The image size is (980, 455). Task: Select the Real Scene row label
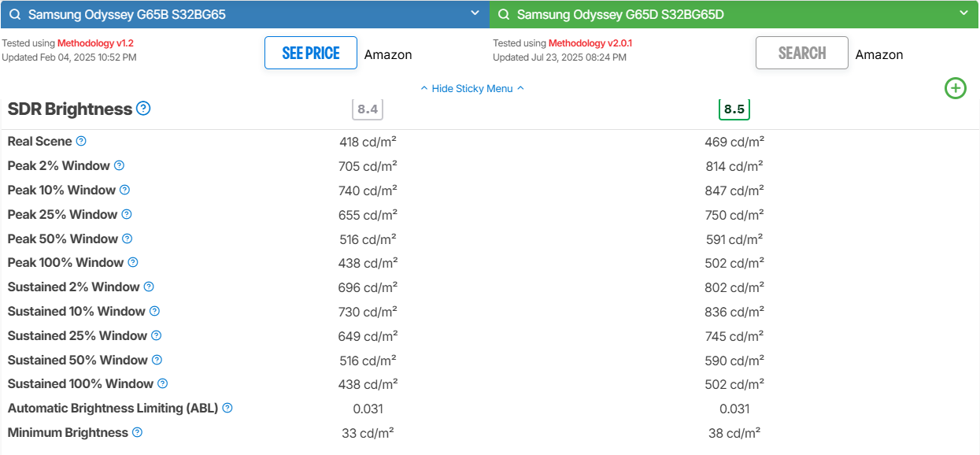click(x=40, y=142)
